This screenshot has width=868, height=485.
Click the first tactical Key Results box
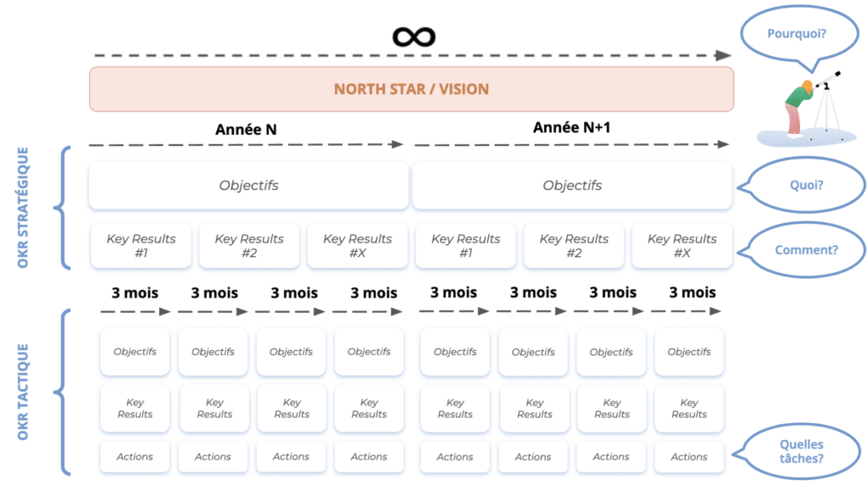pos(135,409)
